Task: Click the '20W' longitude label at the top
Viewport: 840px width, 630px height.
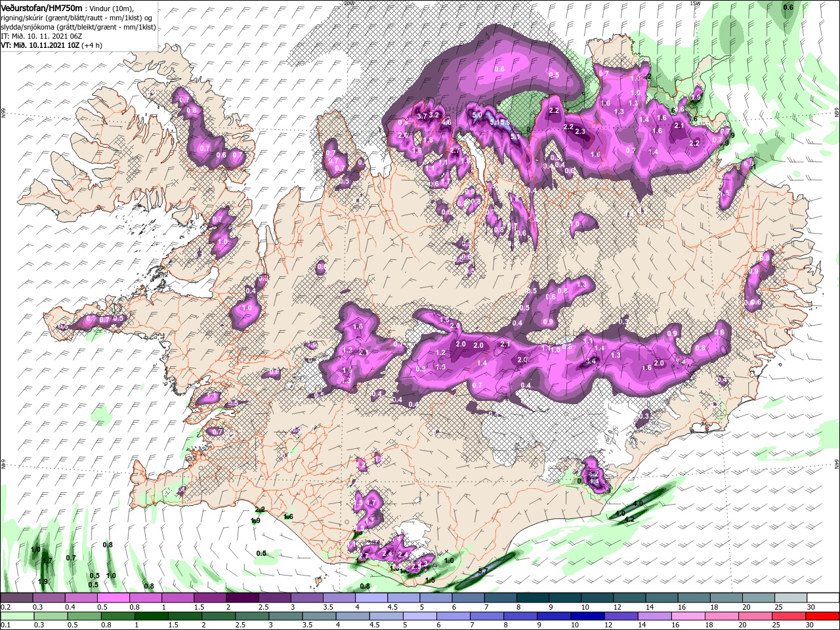Action: pos(348,3)
